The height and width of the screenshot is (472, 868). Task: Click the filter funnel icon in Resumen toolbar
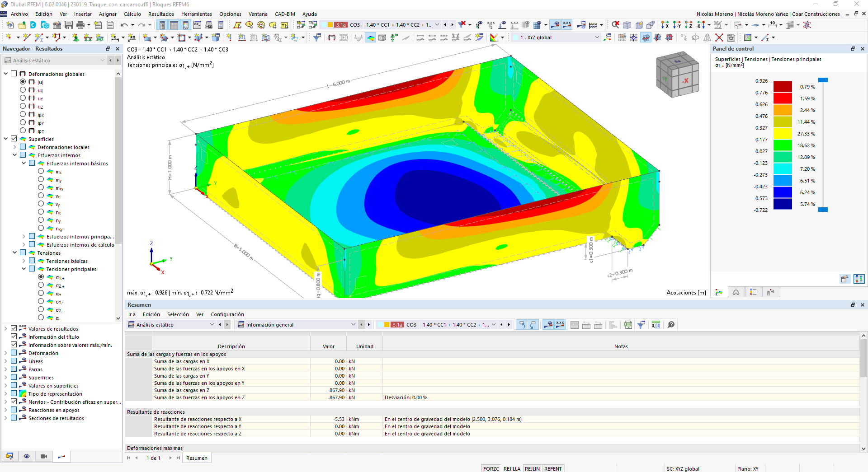point(641,325)
